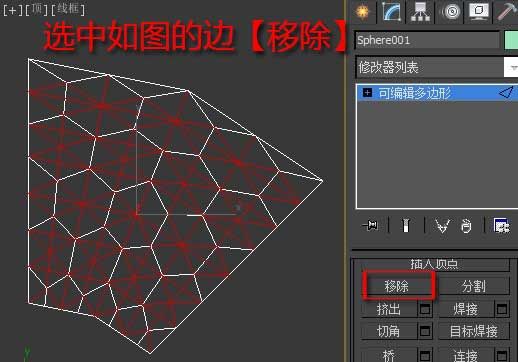This screenshot has width=518, height=362.
Task: Click the green object color swatch
Action: click(511, 41)
